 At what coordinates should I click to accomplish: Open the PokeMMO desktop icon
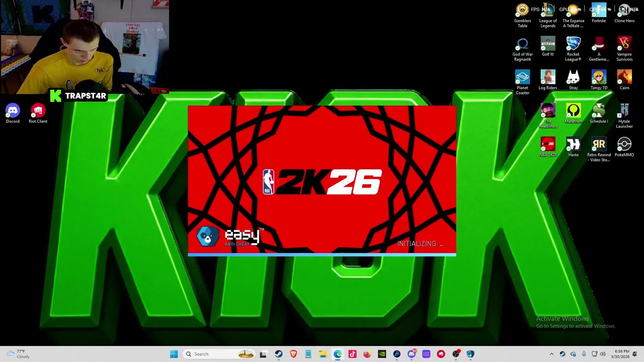click(624, 147)
